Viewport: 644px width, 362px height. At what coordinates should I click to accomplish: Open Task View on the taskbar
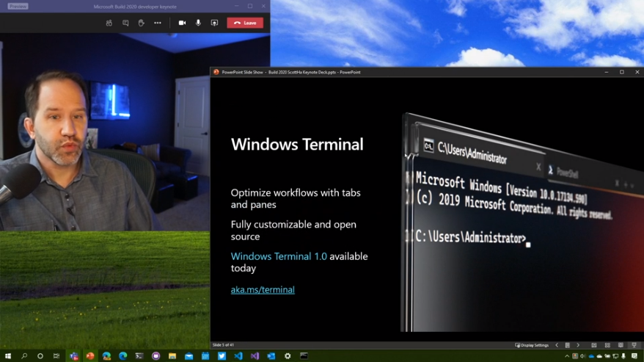[56, 356]
